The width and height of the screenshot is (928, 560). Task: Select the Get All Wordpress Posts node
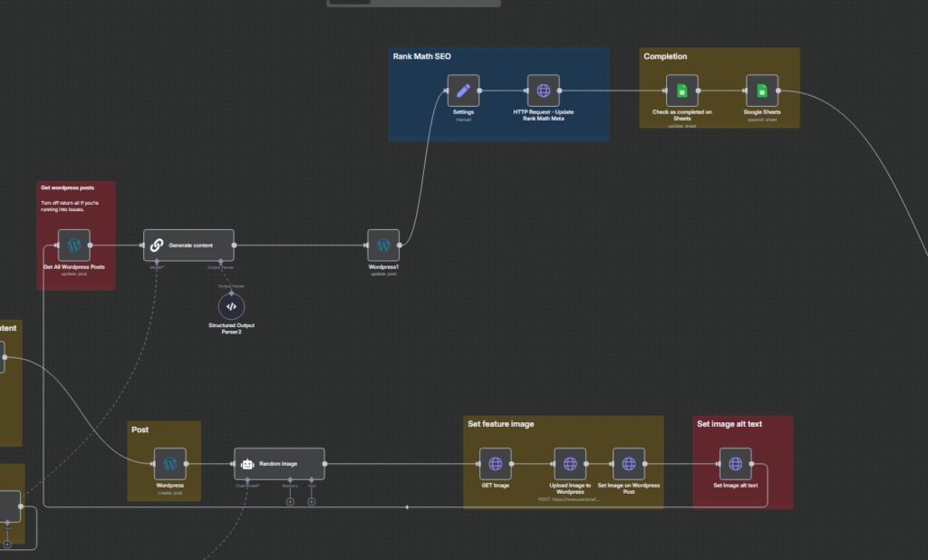(74, 245)
